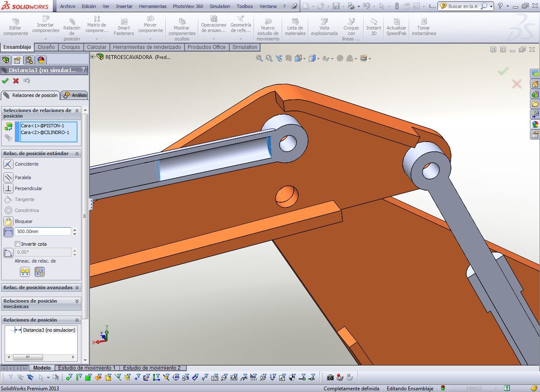Click the undo arrow in PropertyManager
540x392 pixels.
pyautogui.click(x=27, y=81)
